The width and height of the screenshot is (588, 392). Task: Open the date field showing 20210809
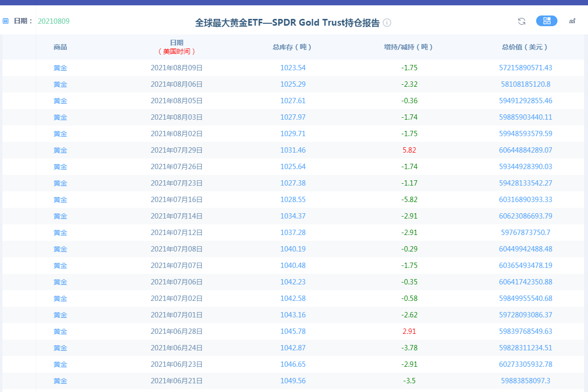tap(54, 21)
